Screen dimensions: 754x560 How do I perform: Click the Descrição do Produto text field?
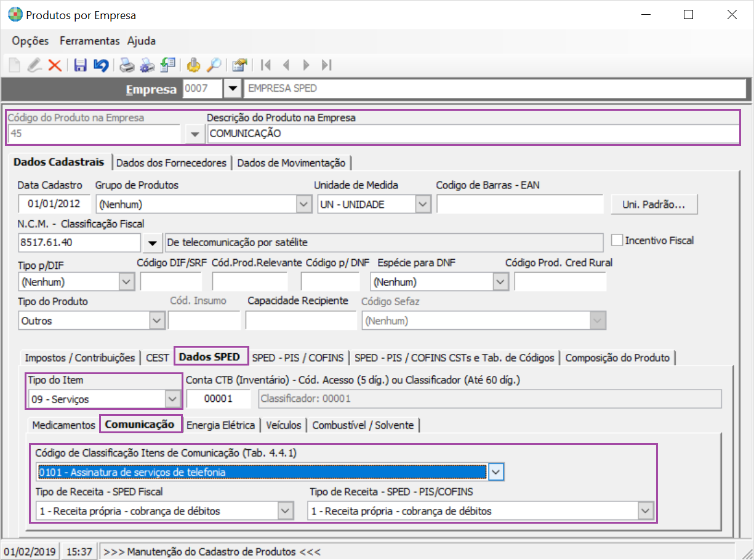pyautogui.click(x=473, y=134)
